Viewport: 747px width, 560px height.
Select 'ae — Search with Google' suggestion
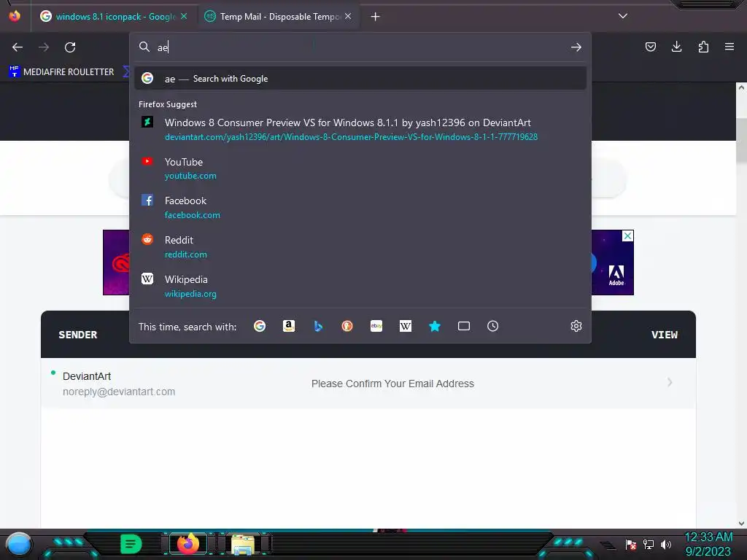point(360,79)
